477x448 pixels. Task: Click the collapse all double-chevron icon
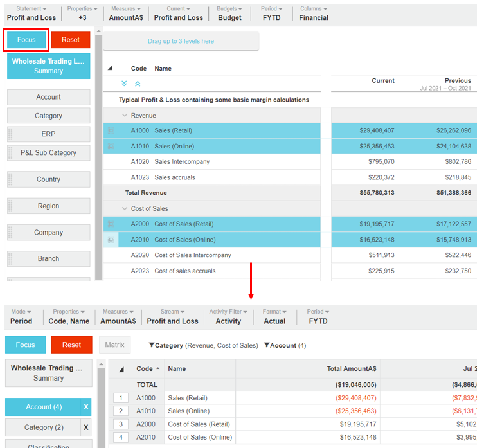point(138,84)
